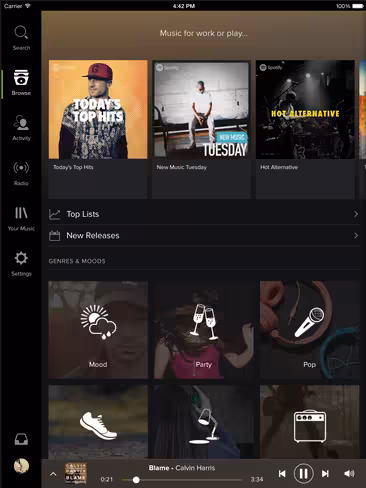366x488 pixels.
Task: Open the Hot Alternative playlist cover
Action: pyautogui.click(x=305, y=109)
